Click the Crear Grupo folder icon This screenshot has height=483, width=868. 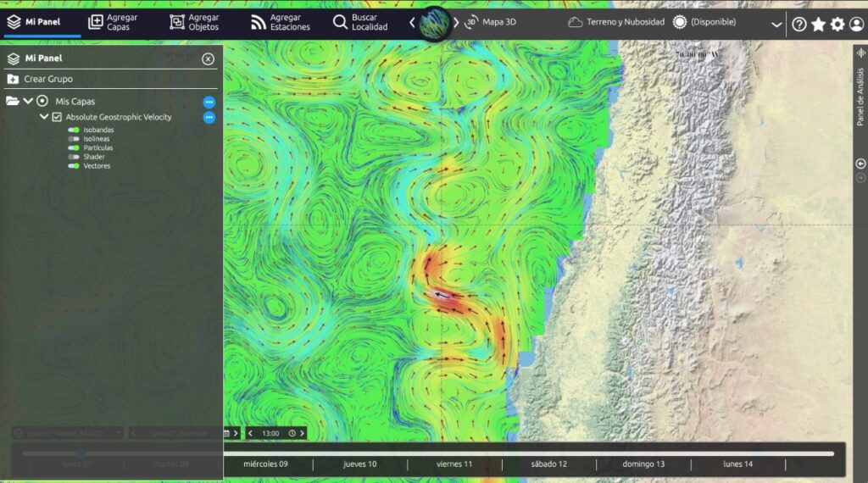pos(13,80)
